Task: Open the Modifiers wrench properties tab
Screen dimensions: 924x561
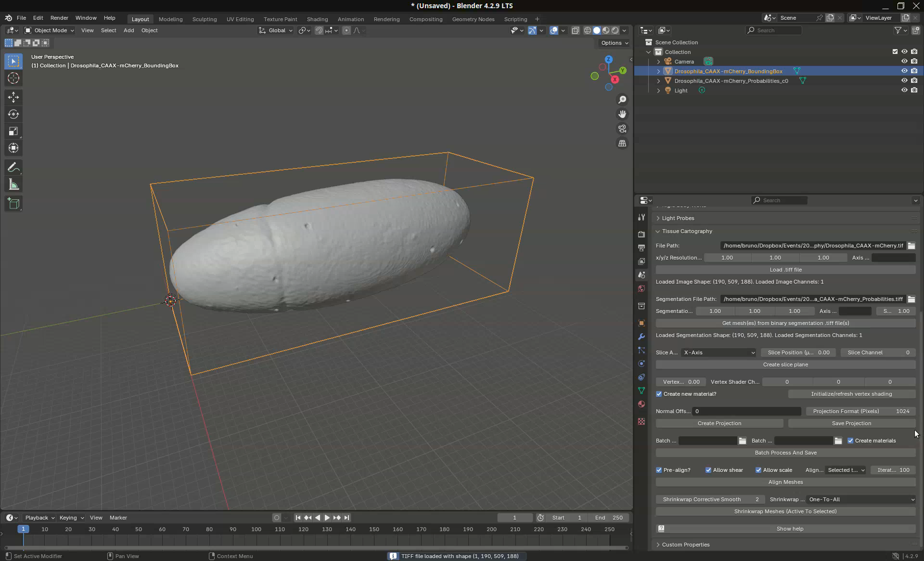Action: pyautogui.click(x=641, y=337)
